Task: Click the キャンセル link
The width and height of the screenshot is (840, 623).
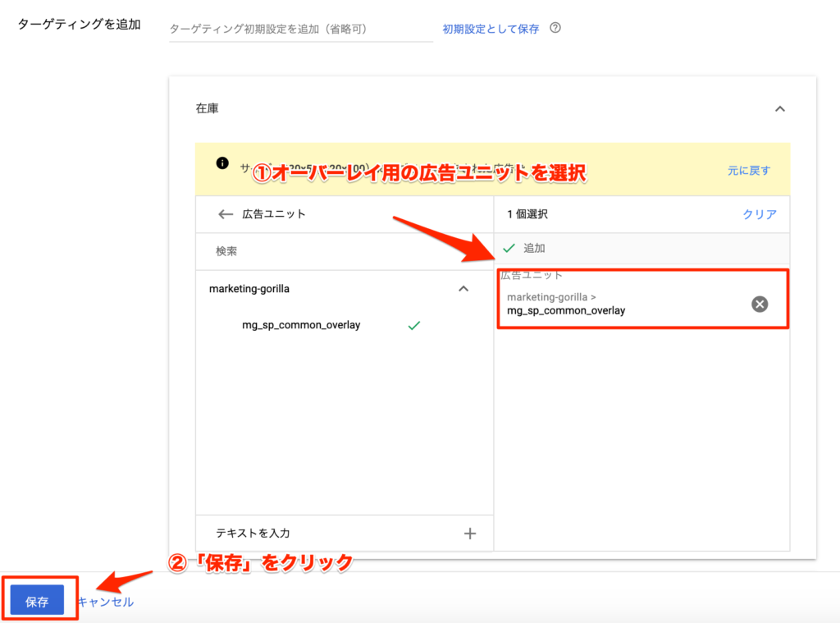Action: click(x=106, y=602)
